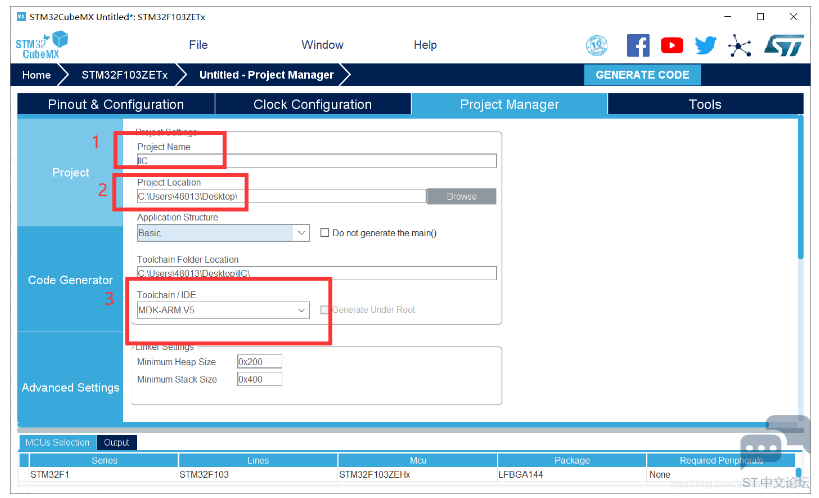Switch to Pinout & Configuration tab

116,104
